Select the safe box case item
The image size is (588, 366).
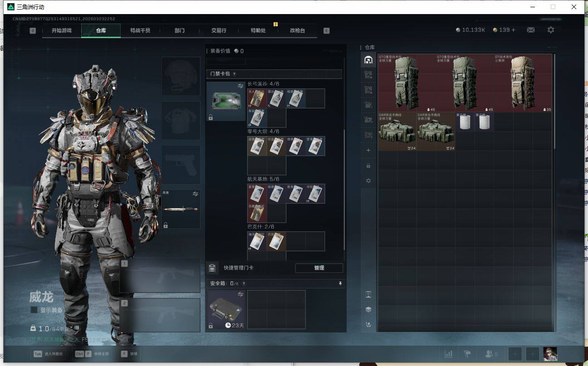[x=226, y=309]
